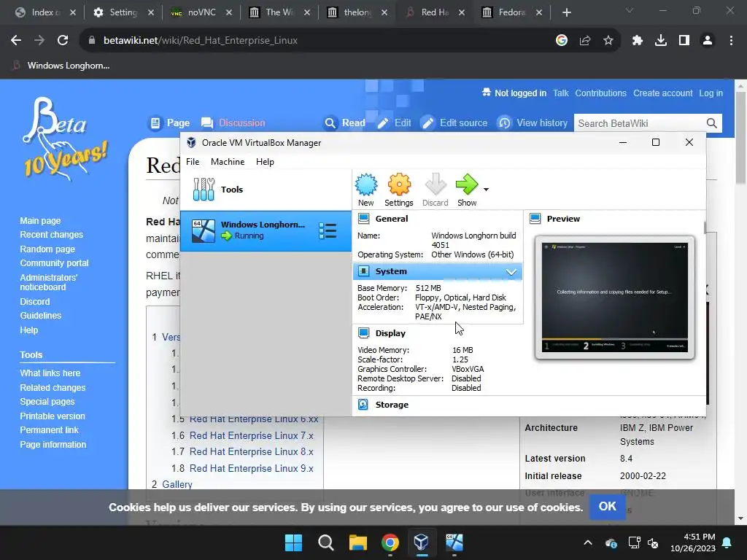Screen dimensions: 747x560
Task: Click the Google icon in address bar
Action: click(561, 41)
